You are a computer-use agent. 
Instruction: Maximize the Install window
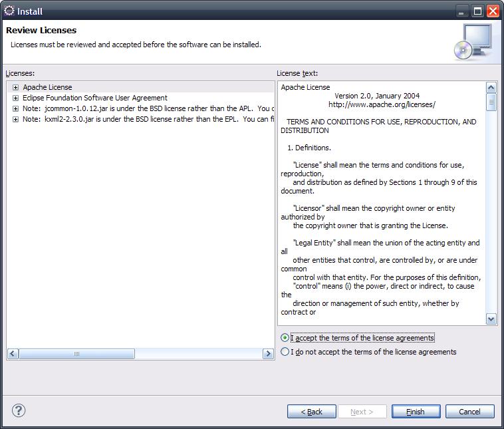(x=477, y=11)
